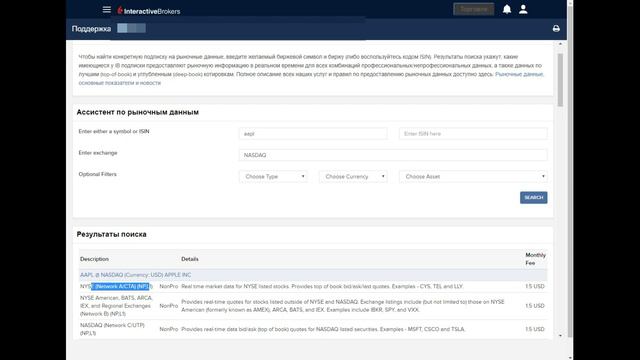Screen dimensions: 640x360
Task: Click the Monthly Fee column header
Action: [535, 259]
